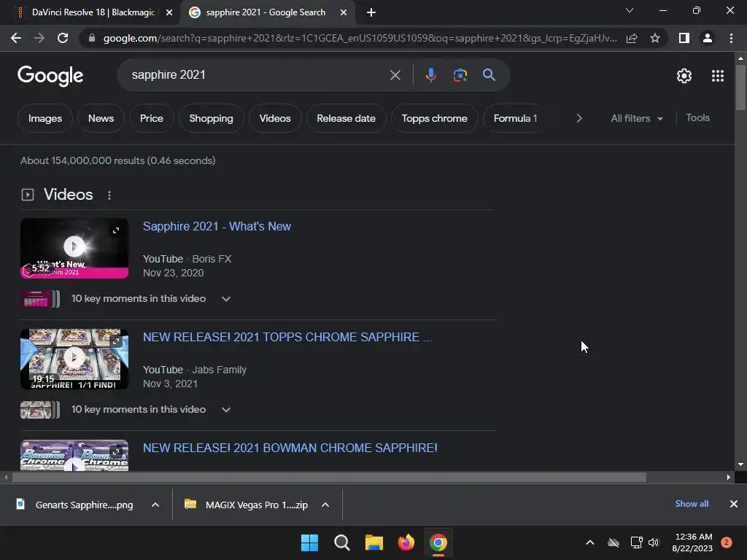Play the What's New video thumbnail
The width and height of the screenshot is (747, 560).
click(74, 248)
